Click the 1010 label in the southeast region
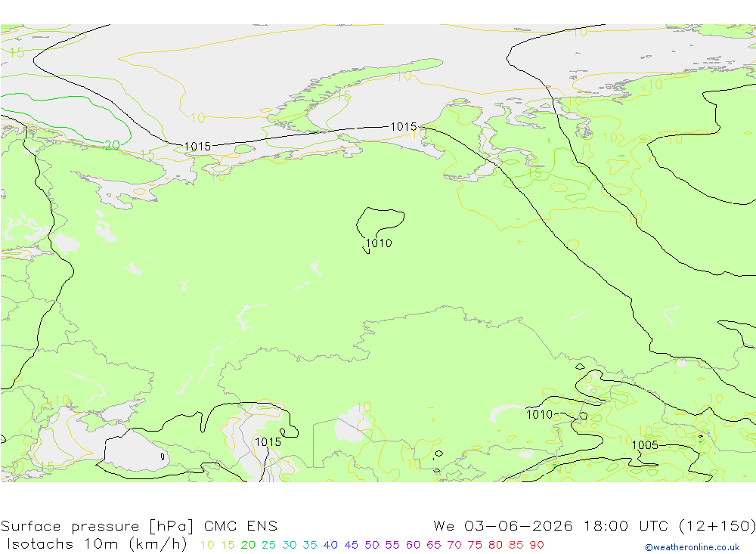Screen dimensions: 756x554 [540, 415]
